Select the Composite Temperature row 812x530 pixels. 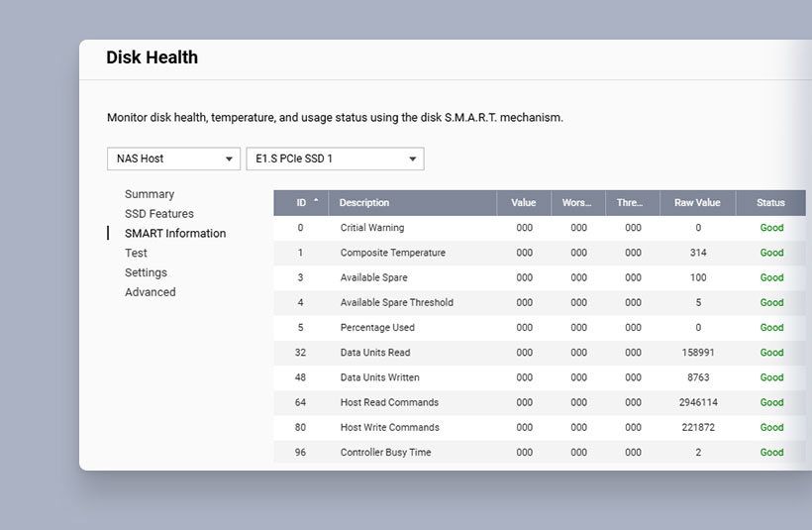393,253
